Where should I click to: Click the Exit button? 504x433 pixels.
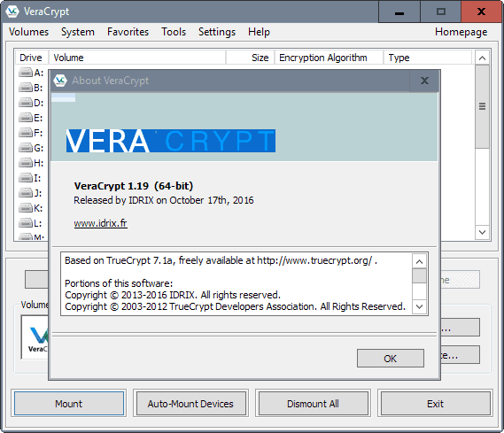[x=435, y=404]
